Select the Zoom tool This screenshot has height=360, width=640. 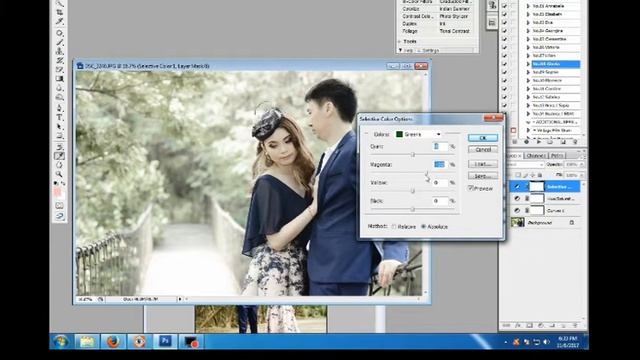pos(60,174)
